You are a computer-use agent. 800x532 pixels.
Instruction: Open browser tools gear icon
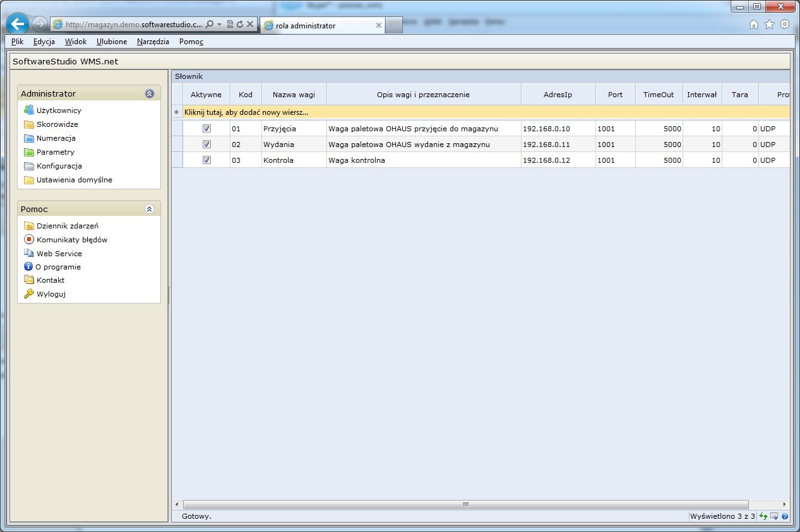click(x=785, y=25)
